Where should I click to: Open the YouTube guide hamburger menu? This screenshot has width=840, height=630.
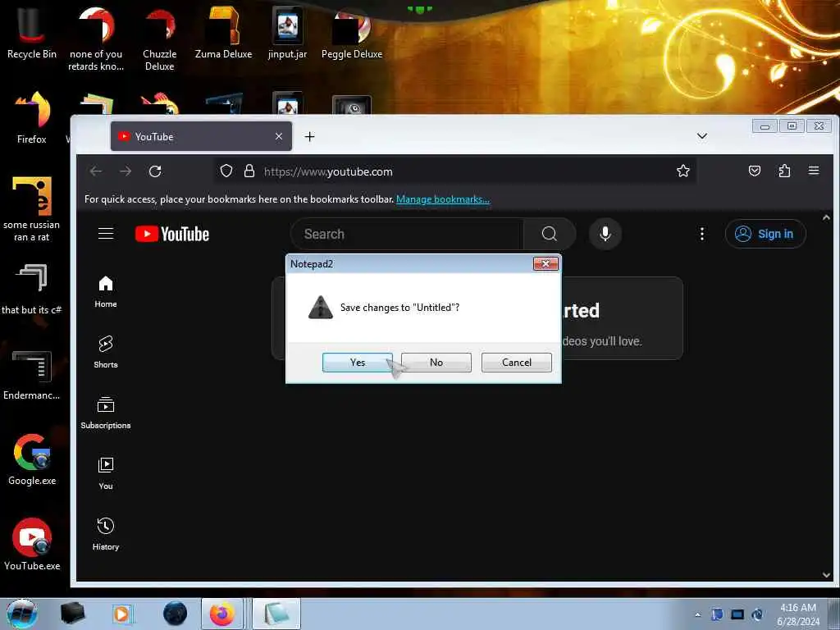coord(106,234)
